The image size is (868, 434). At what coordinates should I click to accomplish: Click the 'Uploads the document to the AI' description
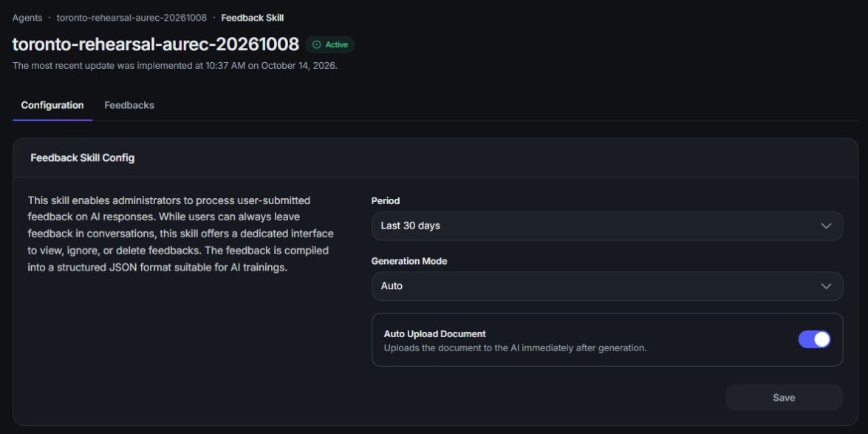515,348
